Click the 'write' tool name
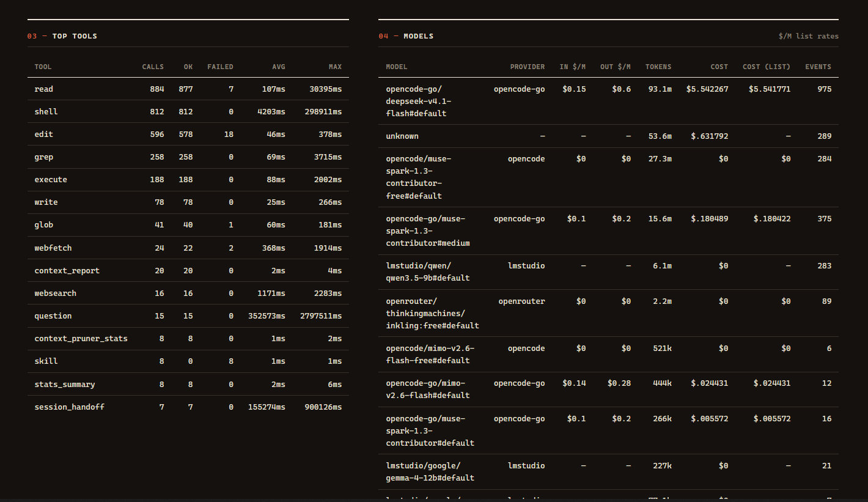The image size is (868, 502). [x=46, y=202]
